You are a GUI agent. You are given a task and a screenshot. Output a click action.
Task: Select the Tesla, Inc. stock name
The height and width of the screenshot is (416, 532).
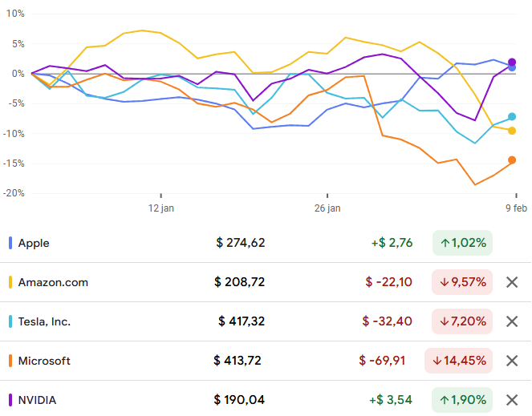44,321
